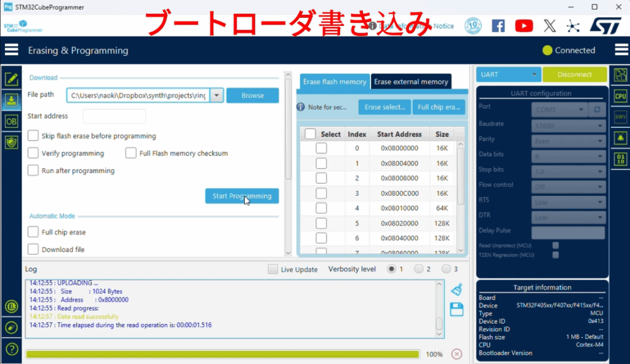The image size is (630, 364).
Task: Open the External Loaders EL icon
Action: tap(11, 307)
